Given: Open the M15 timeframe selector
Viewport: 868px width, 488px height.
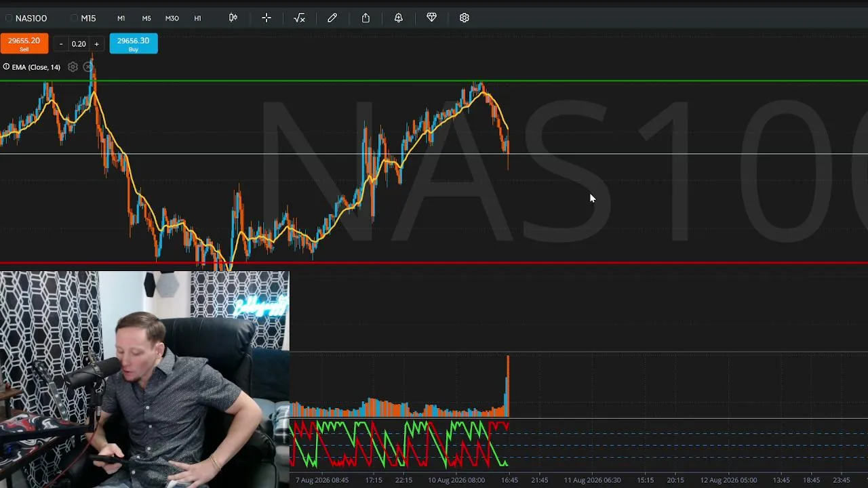Looking at the screenshot, I should click(x=84, y=18).
